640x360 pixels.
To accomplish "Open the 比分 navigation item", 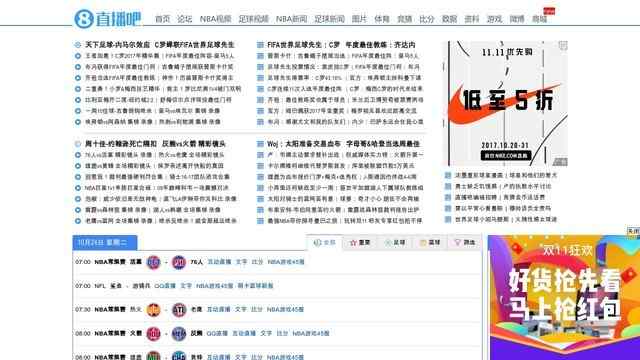I will (427, 19).
